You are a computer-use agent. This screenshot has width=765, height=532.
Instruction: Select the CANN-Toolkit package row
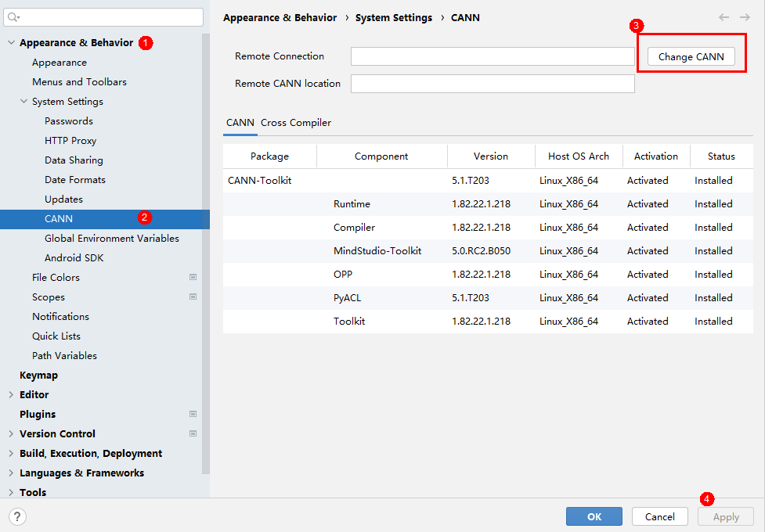[x=488, y=181]
